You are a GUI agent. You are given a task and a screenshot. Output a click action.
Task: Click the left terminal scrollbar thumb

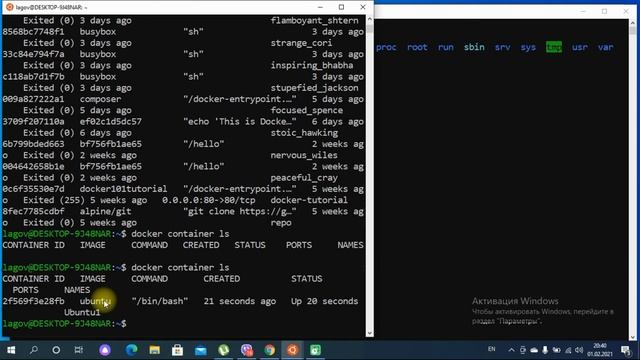click(x=369, y=29)
